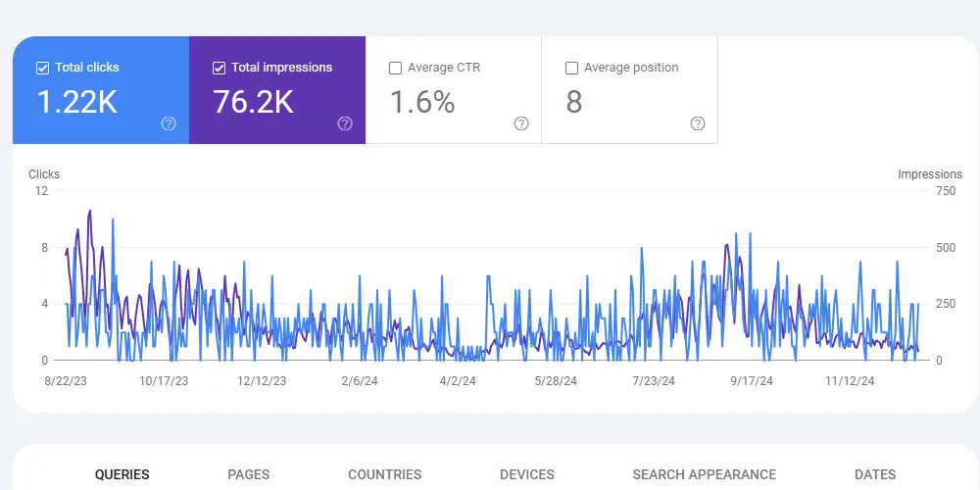Uncheck the Total clicks checkbox
Viewport: 980px width, 490px height.
click(x=42, y=69)
